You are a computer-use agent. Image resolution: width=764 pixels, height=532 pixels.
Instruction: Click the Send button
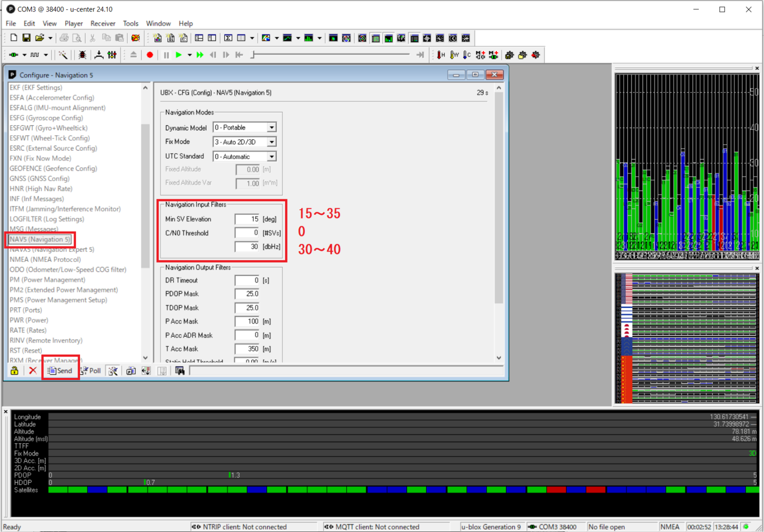(x=60, y=371)
